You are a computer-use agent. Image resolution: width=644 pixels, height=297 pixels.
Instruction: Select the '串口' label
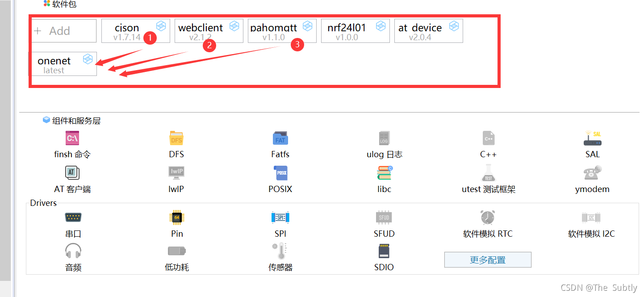point(73,234)
